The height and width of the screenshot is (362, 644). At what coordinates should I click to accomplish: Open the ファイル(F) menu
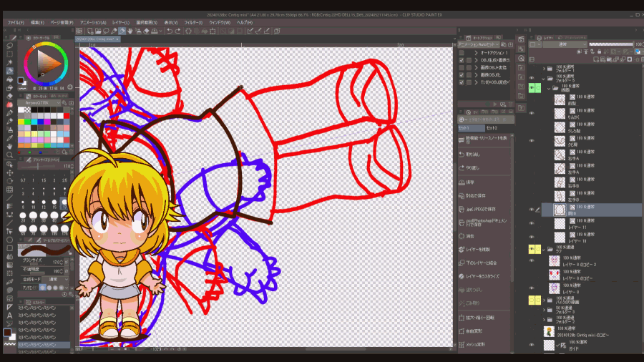(x=16, y=23)
